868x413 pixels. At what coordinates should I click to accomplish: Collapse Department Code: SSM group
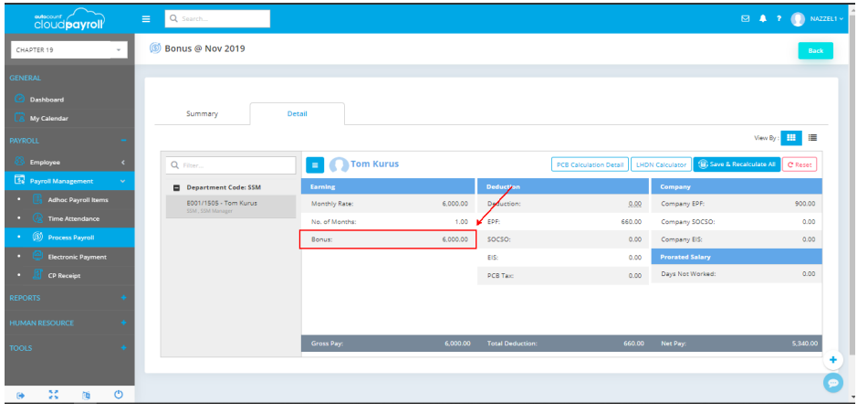[176, 187]
